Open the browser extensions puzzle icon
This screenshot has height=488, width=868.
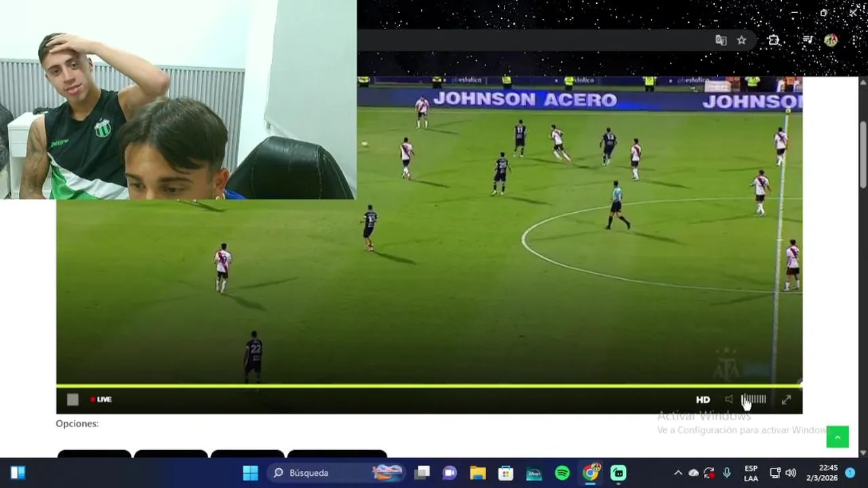(x=774, y=40)
